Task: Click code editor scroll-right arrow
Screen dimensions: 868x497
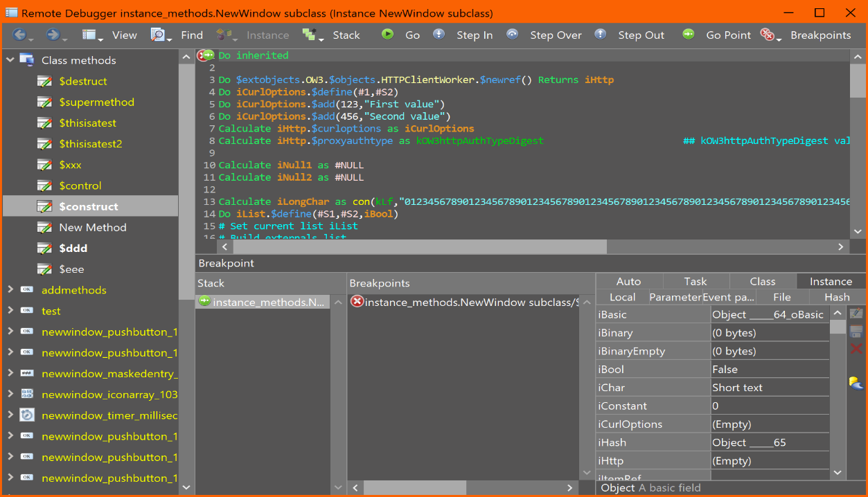Action: click(x=841, y=246)
